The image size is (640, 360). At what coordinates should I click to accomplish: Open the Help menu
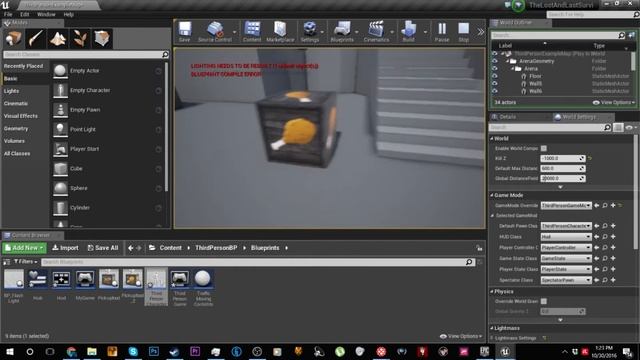tap(69, 14)
